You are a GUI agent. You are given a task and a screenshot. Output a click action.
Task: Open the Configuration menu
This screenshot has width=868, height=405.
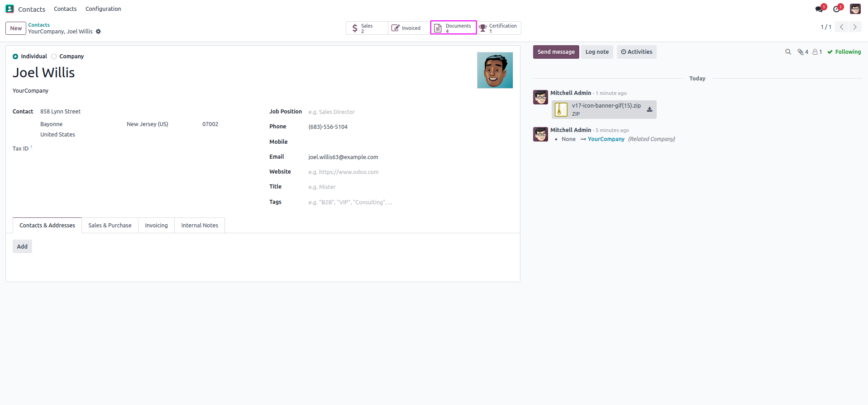coord(103,9)
